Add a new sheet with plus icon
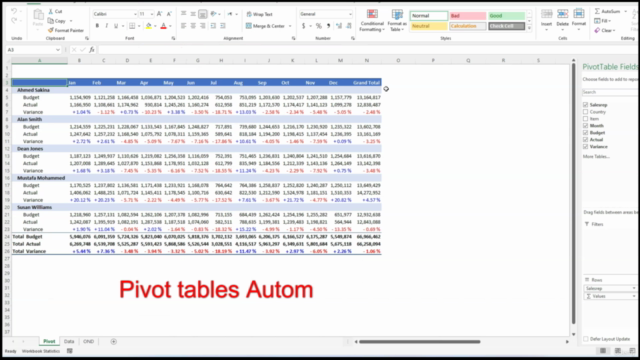Image resolution: width=640 pixels, height=360 pixels. pyautogui.click(x=113, y=341)
